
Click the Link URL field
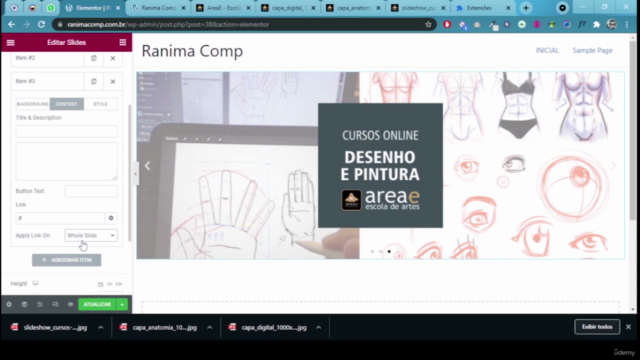60,218
